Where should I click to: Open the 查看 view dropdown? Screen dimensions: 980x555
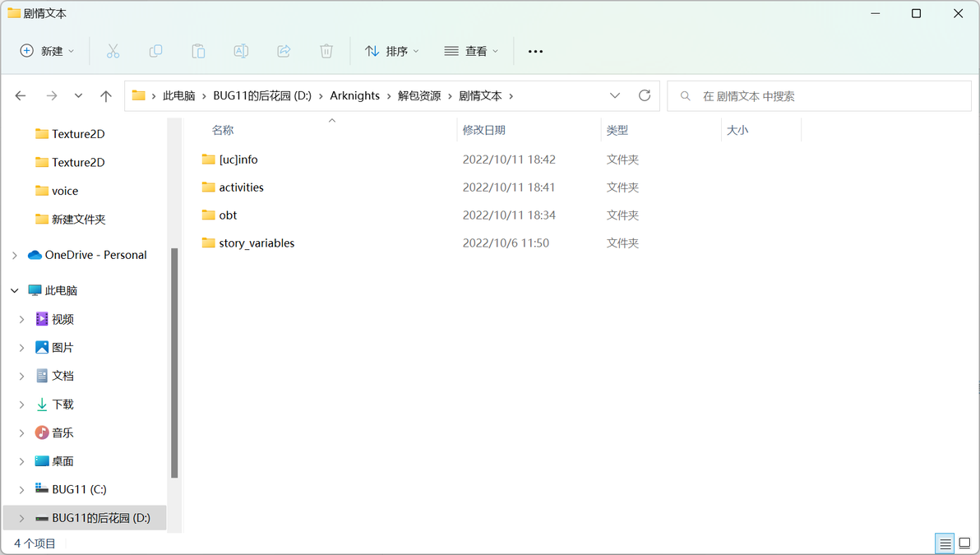click(x=471, y=51)
